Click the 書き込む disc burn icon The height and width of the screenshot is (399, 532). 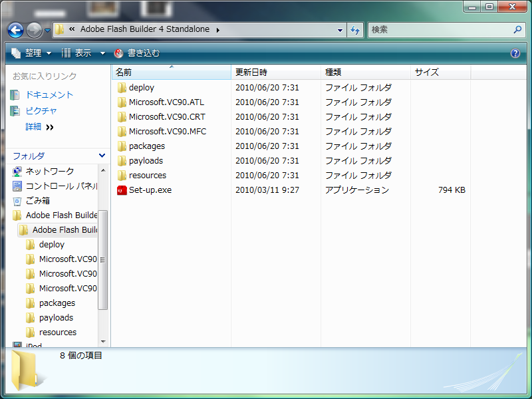click(x=118, y=53)
